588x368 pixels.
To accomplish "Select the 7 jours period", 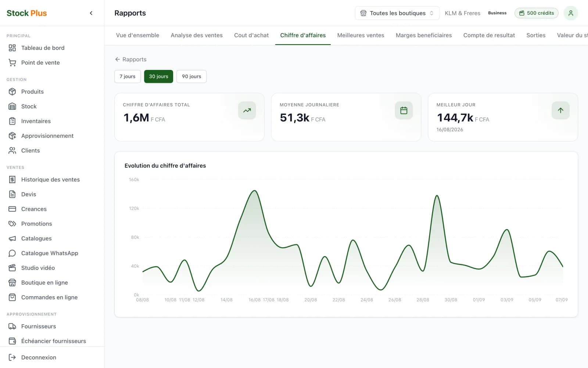I will [x=128, y=77].
